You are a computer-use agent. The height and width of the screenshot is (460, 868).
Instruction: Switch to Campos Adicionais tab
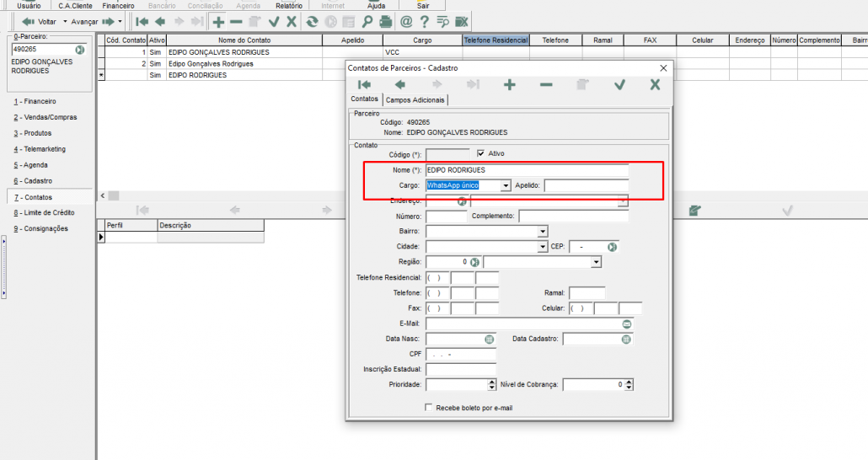tap(415, 99)
